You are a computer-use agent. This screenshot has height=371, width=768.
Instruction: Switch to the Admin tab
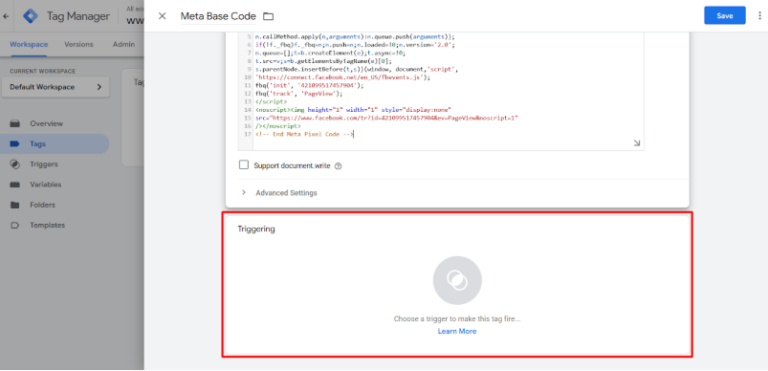coord(123,44)
